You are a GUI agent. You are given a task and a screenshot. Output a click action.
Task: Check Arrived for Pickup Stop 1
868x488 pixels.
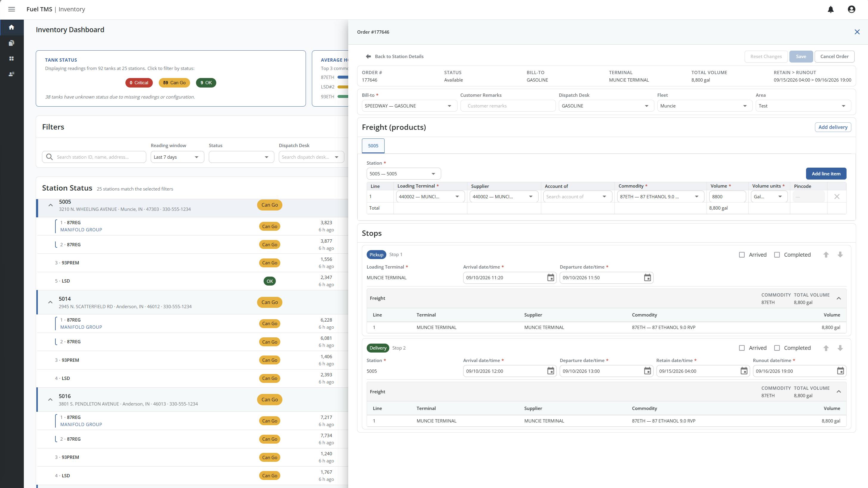[x=742, y=255]
